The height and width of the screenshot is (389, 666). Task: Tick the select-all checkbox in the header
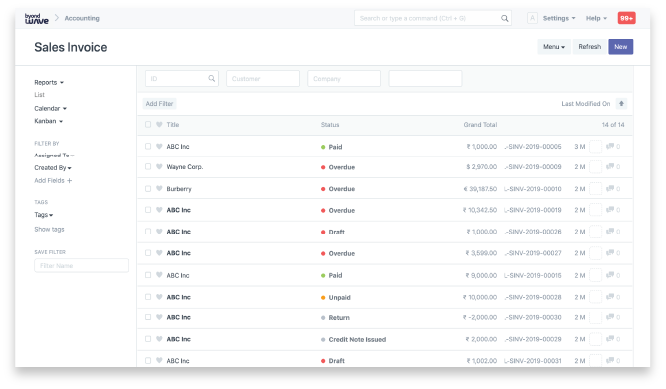point(148,124)
